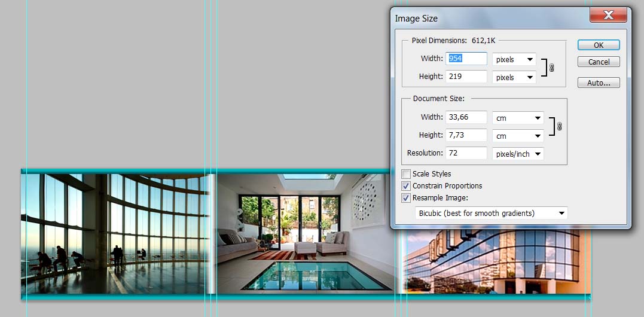Enable the Scale Styles checkbox

[407, 174]
